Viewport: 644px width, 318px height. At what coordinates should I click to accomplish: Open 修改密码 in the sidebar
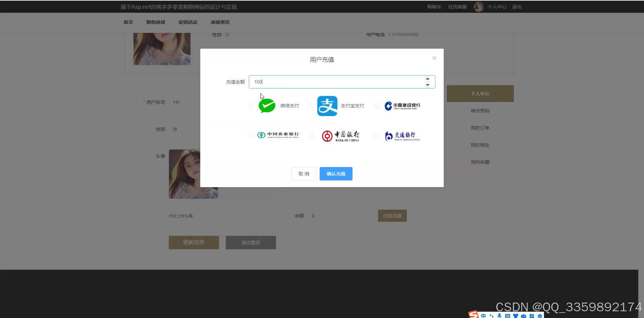click(x=480, y=111)
